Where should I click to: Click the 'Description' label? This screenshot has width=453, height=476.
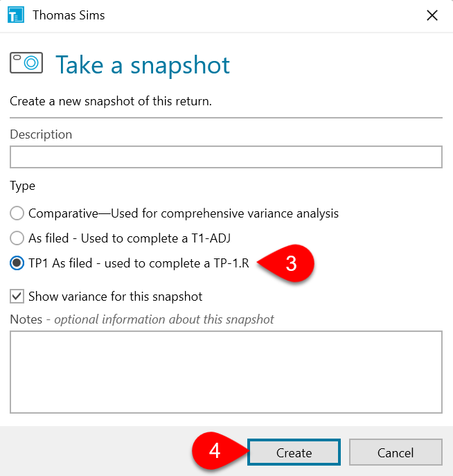[x=41, y=134]
